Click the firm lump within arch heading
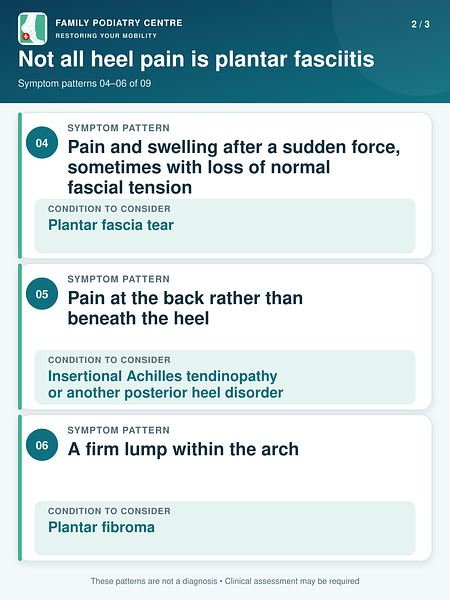The width and height of the screenshot is (450, 600). 183,449
